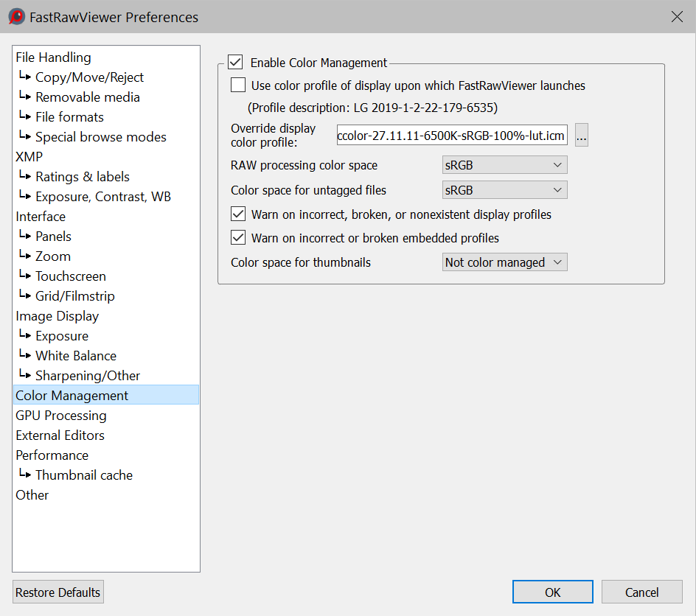Open RAW processing color space dropdown
Viewport: 696px width, 616px height.
pos(504,166)
